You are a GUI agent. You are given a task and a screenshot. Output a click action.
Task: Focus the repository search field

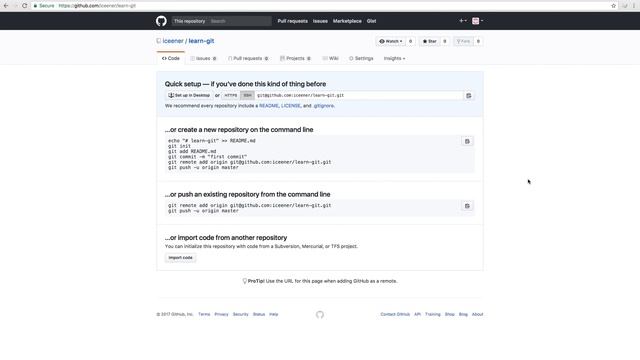point(240,21)
